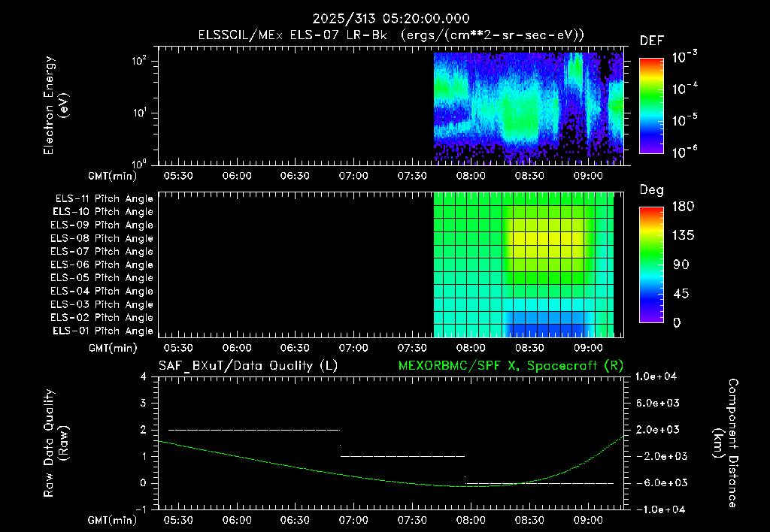The height and width of the screenshot is (532, 770).
Task: Click 08:30 under the pitch angle panel
Action: (529, 348)
